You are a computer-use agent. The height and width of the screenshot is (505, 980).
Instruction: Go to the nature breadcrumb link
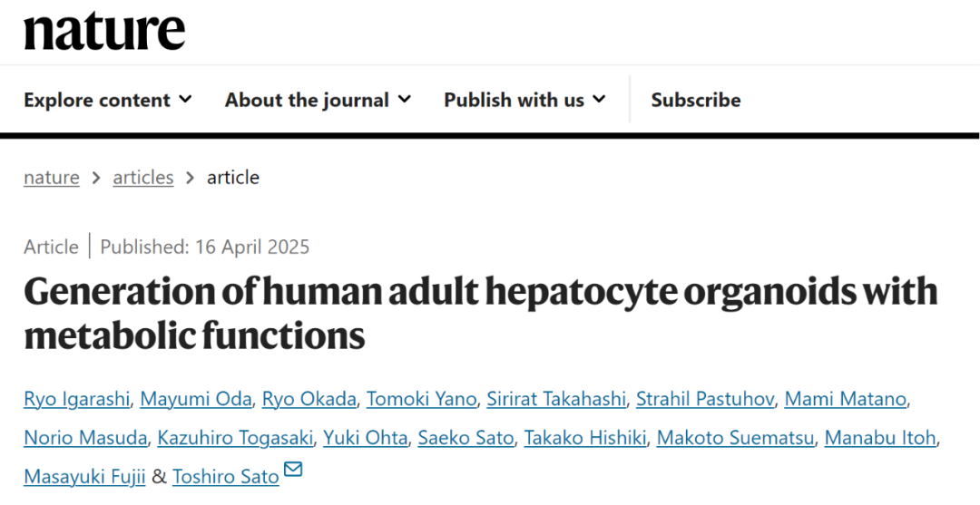[51, 178]
